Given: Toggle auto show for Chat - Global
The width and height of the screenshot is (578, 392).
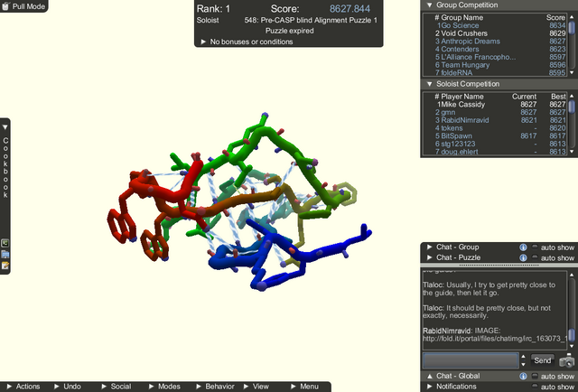Looking at the screenshot, I should (x=534, y=376).
